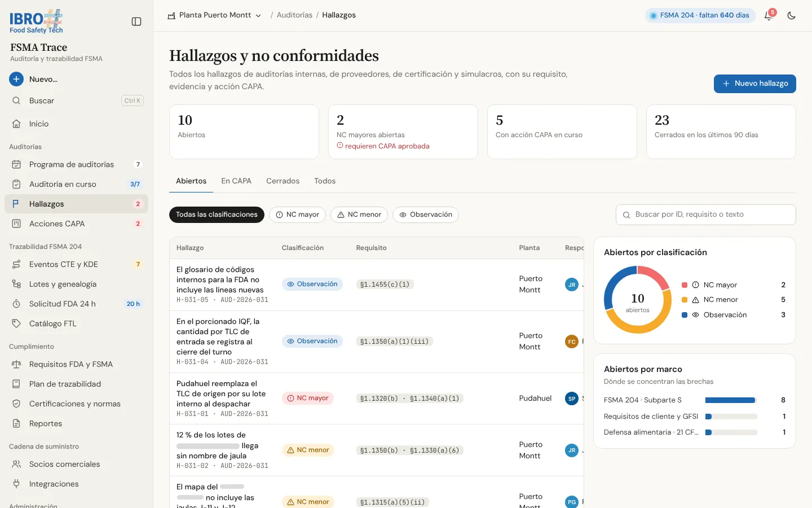812x508 pixels.
Task: Open the notifications bell
Action: click(x=768, y=16)
